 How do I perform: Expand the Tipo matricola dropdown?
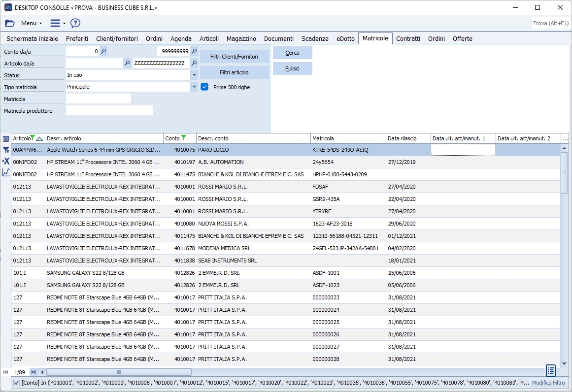coord(194,87)
